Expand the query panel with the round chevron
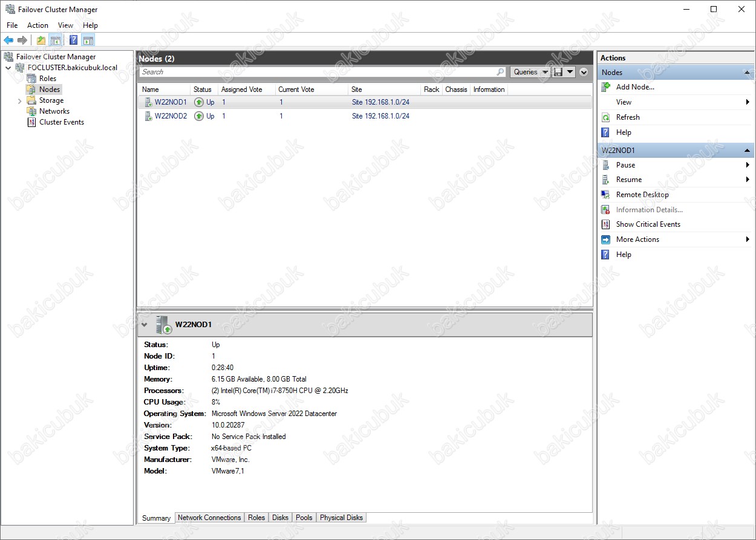 click(584, 72)
